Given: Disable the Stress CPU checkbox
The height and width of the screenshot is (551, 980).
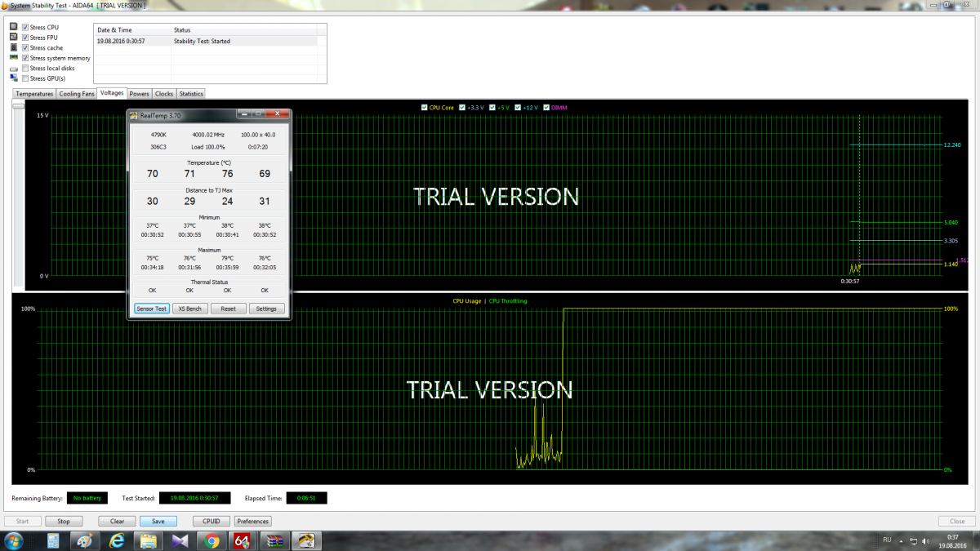Looking at the screenshot, I should (25, 28).
